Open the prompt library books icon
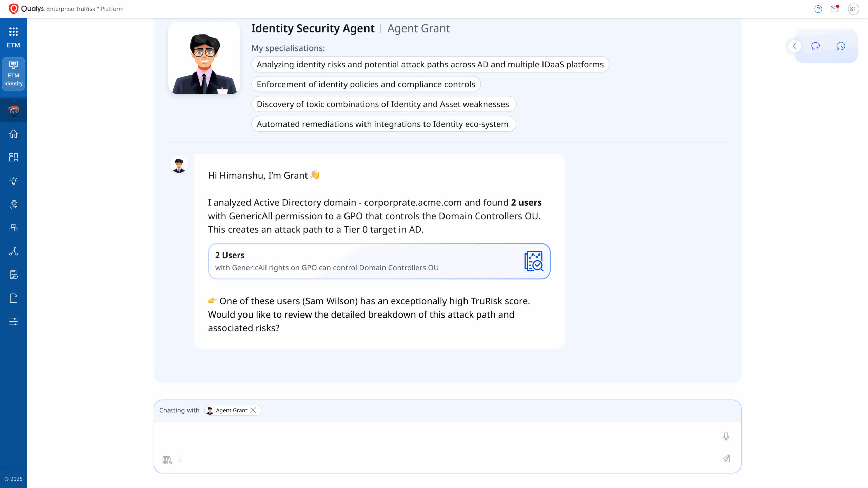 pos(167,460)
